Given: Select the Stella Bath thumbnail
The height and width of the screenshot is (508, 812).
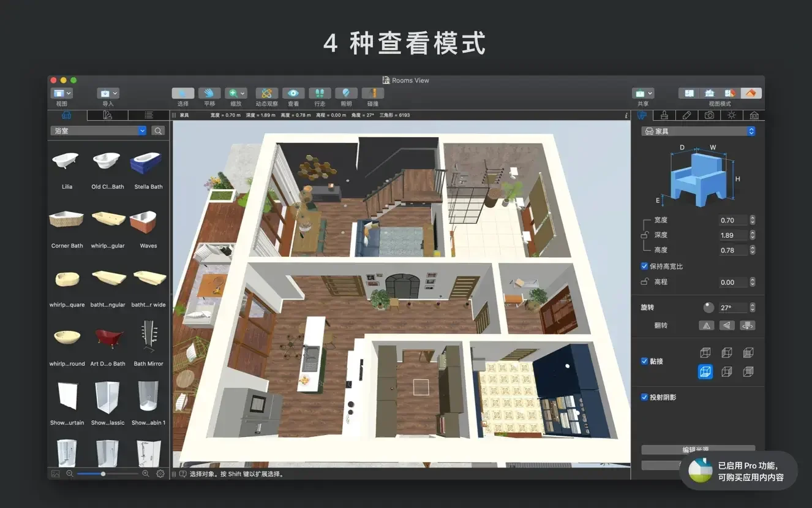Looking at the screenshot, I should pos(148,164).
